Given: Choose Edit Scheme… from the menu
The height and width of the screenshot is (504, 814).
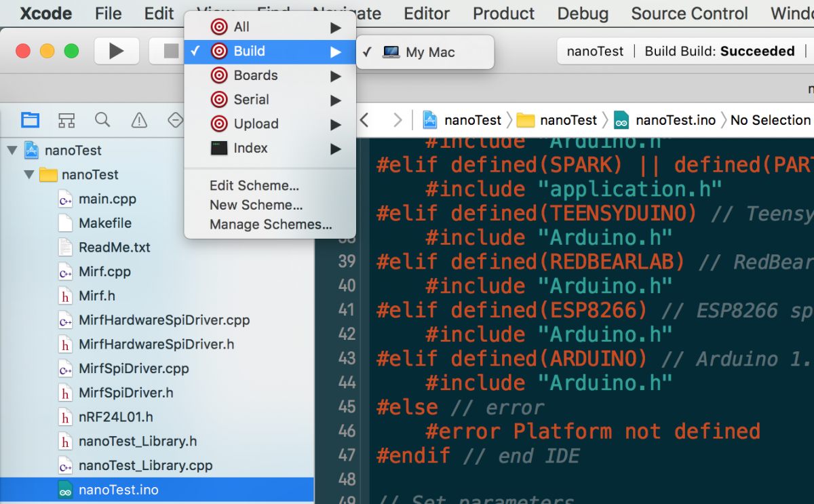Looking at the screenshot, I should click(254, 186).
